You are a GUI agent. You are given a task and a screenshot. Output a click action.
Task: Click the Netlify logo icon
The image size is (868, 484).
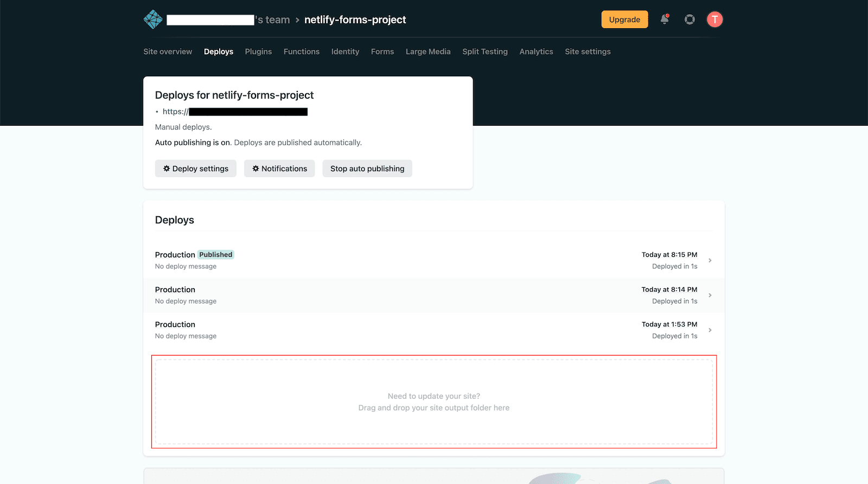[x=153, y=20]
